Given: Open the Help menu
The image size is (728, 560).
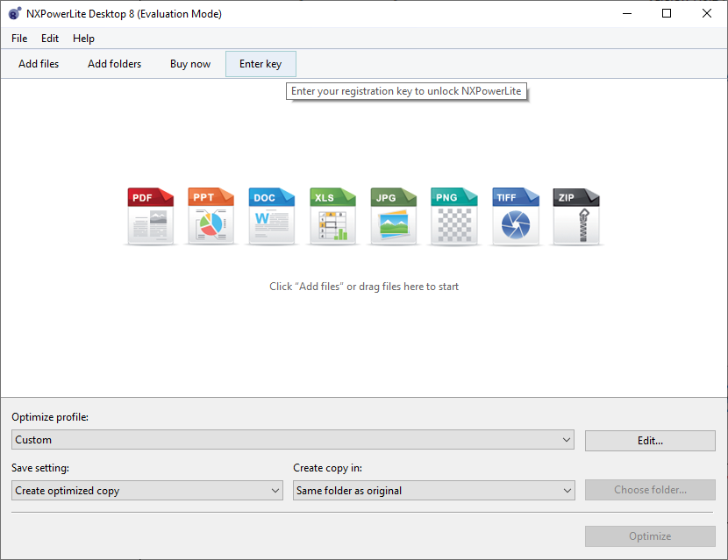Looking at the screenshot, I should tap(83, 39).
